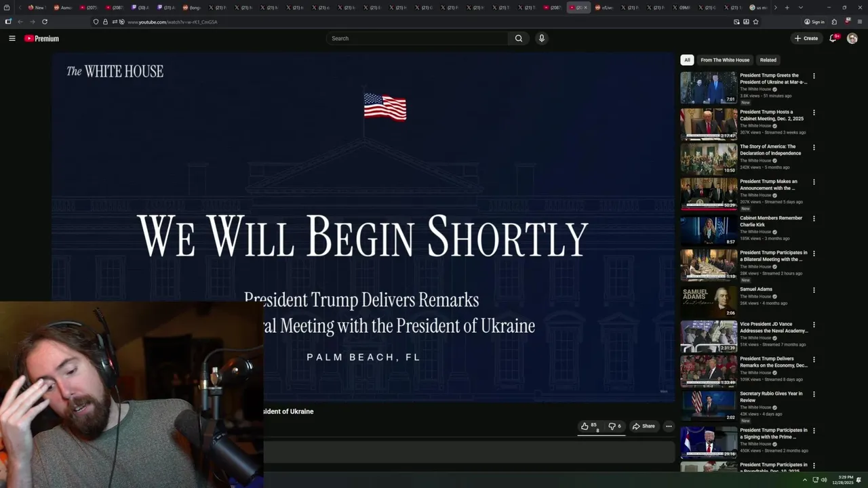Select the 'Related' filter chip

tap(768, 60)
